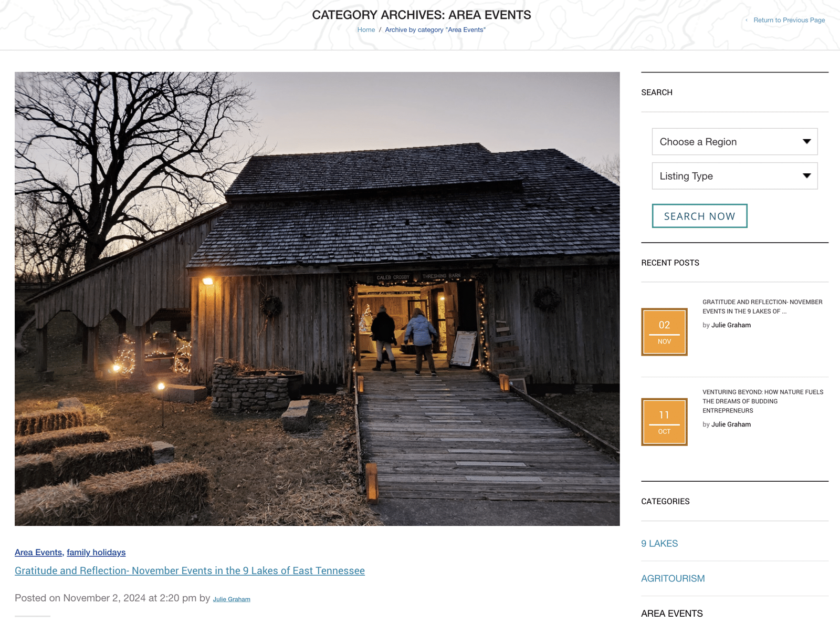Open the 02 NOV date badge
This screenshot has width=840, height=623.
click(x=664, y=332)
